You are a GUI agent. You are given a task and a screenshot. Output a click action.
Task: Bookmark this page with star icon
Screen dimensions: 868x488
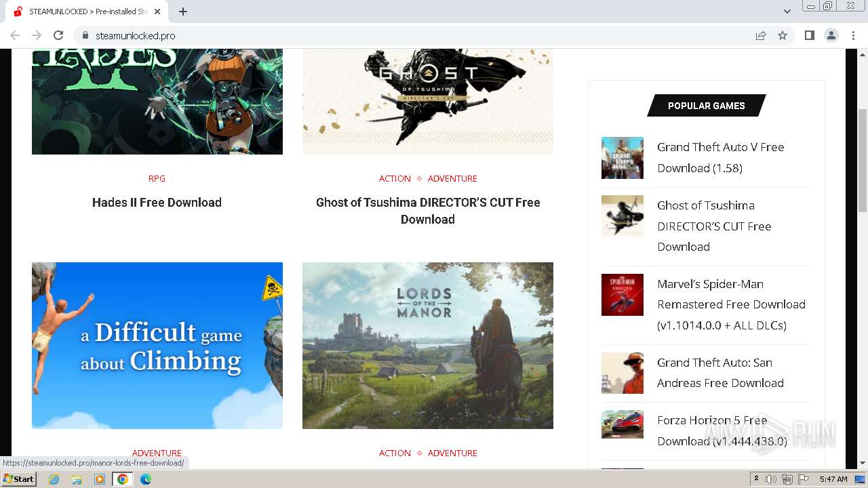[783, 35]
